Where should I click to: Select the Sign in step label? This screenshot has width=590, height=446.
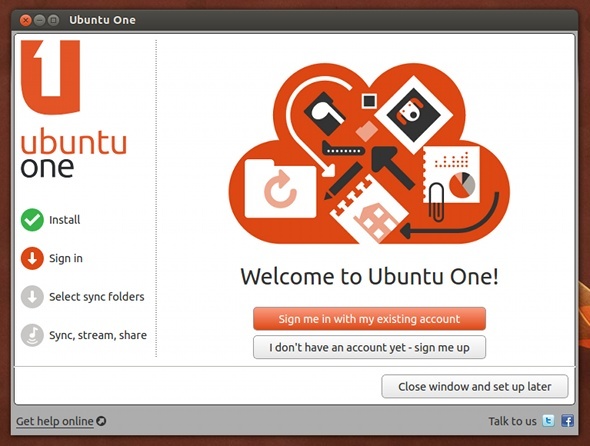click(66, 258)
